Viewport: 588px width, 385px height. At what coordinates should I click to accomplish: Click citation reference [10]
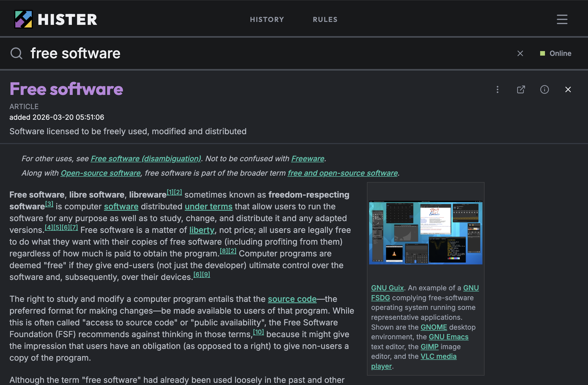pos(258,332)
